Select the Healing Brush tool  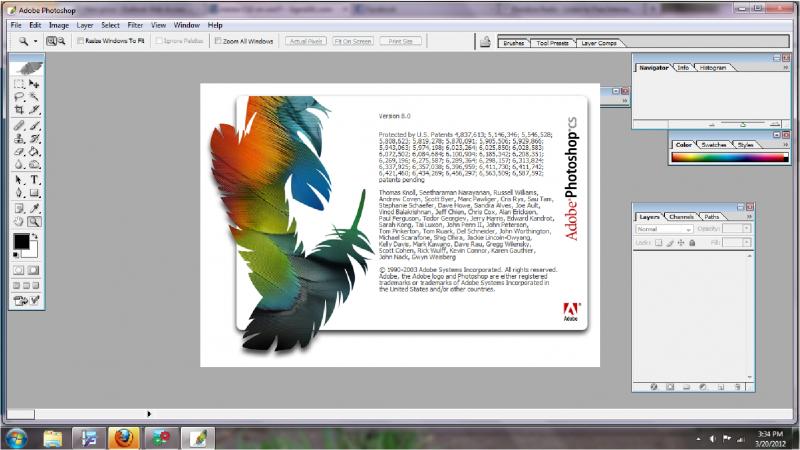[x=19, y=125]
